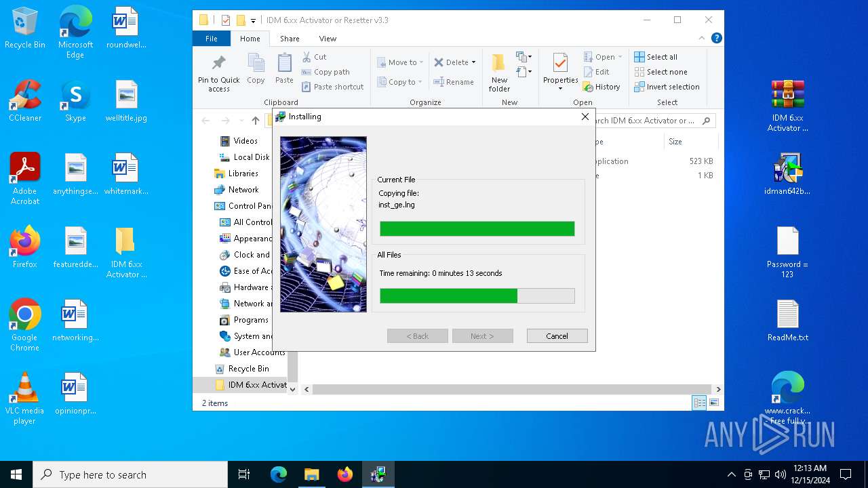Click Paste shortcut command
The width and height of the screenshot is (868, 488).
pyautogui.click(x=333, y=87)
